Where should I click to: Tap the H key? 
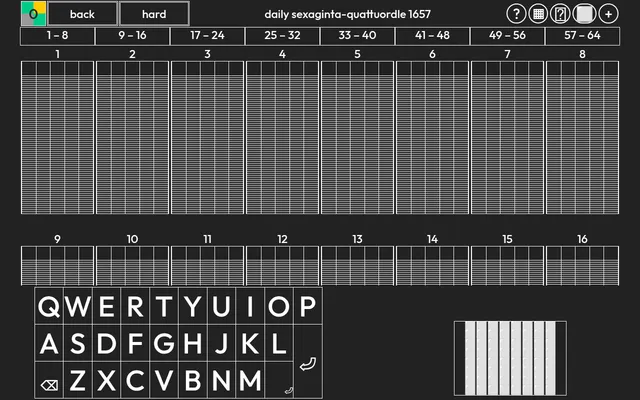(x=193, y=344)
